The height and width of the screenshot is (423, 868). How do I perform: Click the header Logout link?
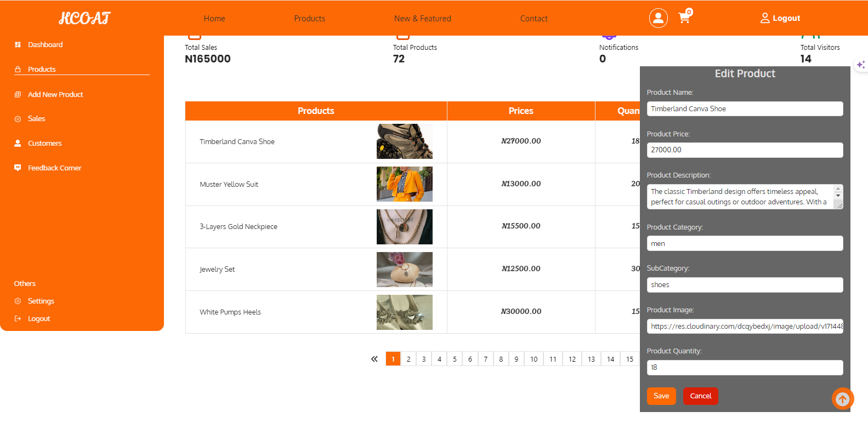(x=786, y=18)
